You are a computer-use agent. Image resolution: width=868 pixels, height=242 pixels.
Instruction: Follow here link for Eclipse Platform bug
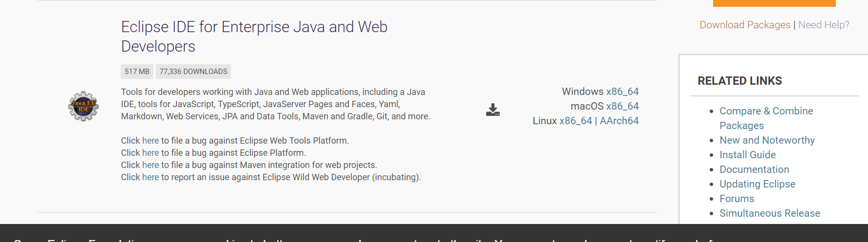coord(151,153)
